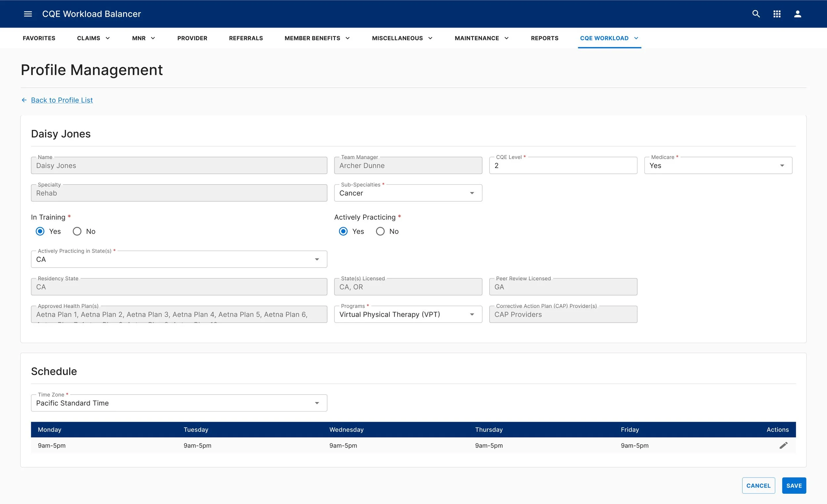Viewport: 827px width, 504px height.
Task: Open Programs Virtual Physical Therapy dropdown
Action: [408, 315]
